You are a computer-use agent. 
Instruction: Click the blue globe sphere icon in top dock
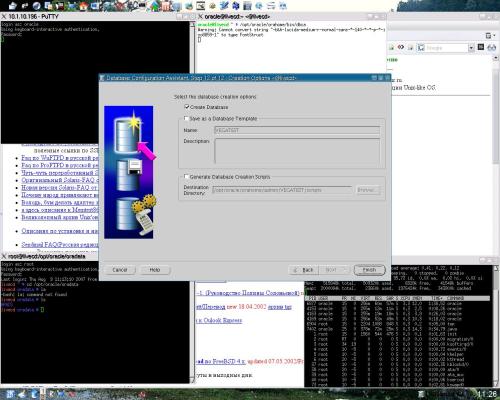[x=37, y=6]
